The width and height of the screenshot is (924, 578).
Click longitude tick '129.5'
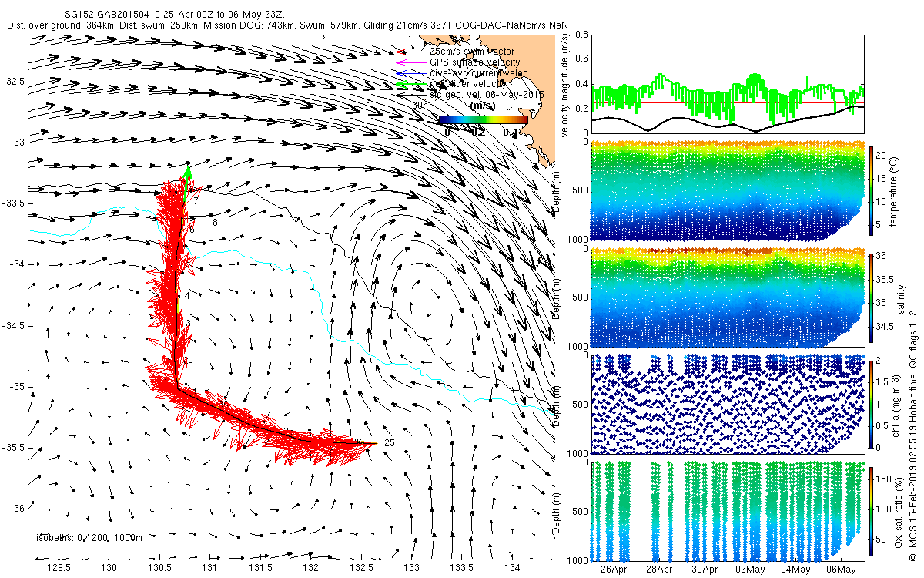click(59, 568)
